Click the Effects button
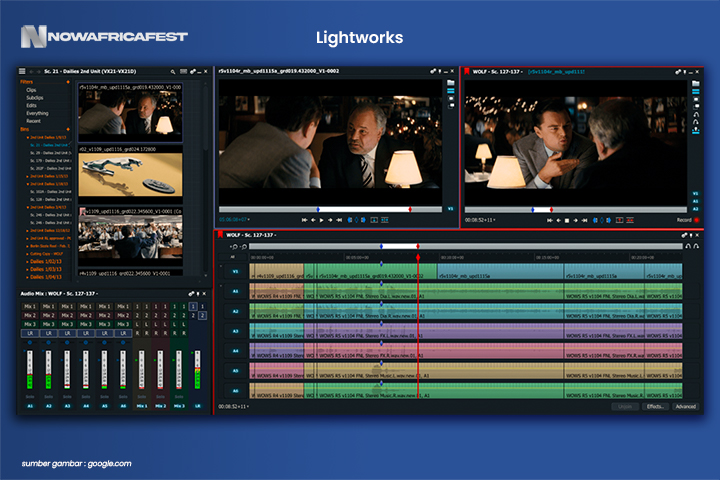The height and width of the screenshot is (480, 720). (655, 407)
